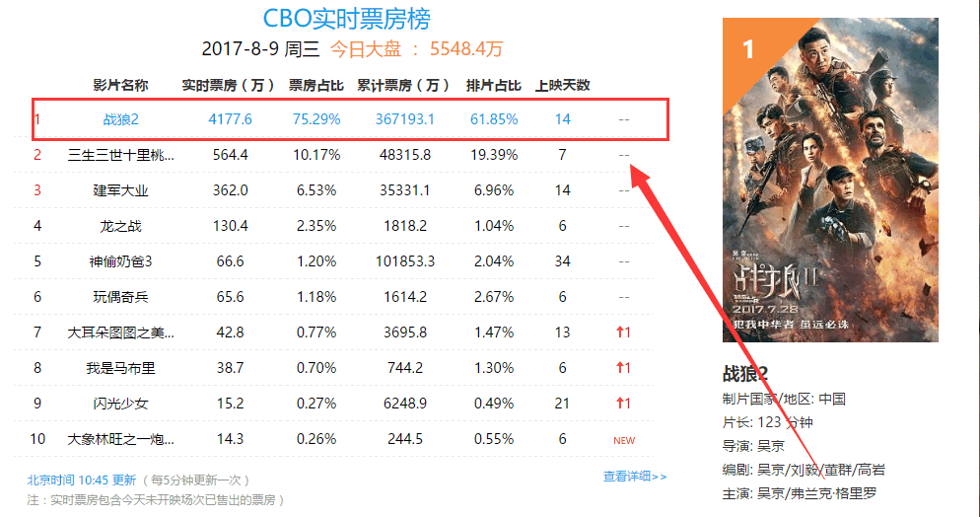
Task: Click the NEW badge for 大象林旺之一炮...
Action: (x=624, y=441)
